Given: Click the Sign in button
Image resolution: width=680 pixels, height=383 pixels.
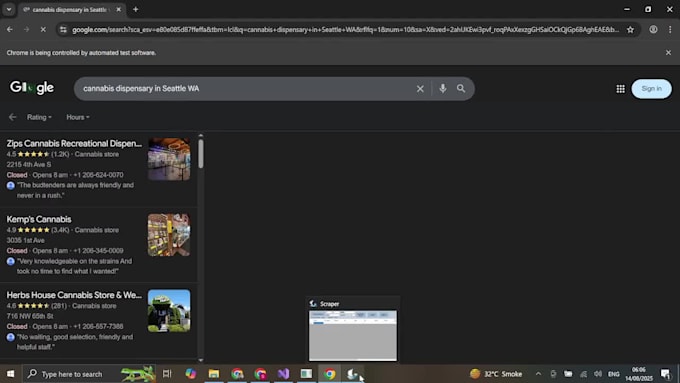Looking at the screenshot, I should (x=651, y=88).
